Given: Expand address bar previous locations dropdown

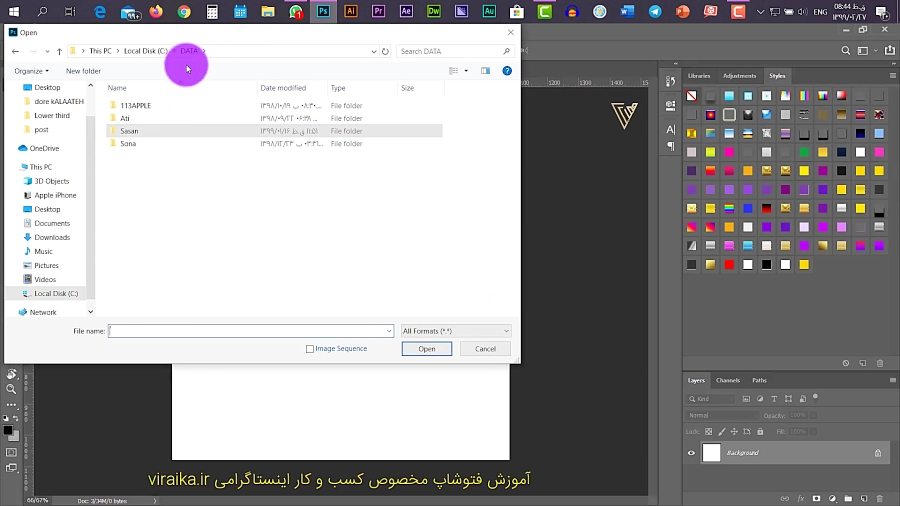Looking at the screenshot, I should tap(374, 51).
